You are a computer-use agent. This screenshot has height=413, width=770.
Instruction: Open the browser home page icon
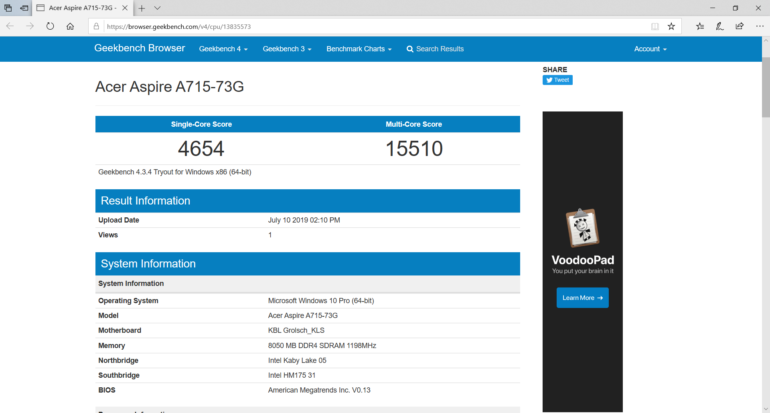[70, 27]
